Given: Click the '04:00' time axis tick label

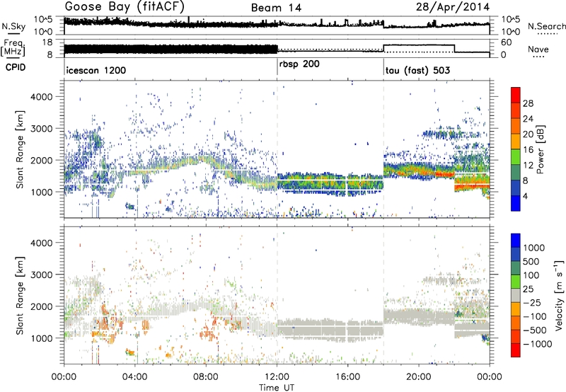Looking at the screenshot, I should [135, 377].
